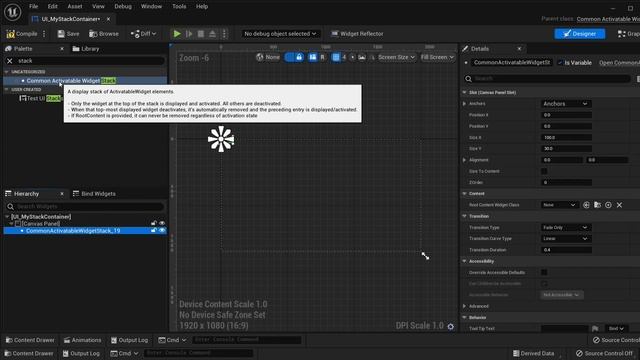The height and width of the screenshot is (360, 640).
Task: Click the designer background image icon
Action: click(x=362, y=58)
